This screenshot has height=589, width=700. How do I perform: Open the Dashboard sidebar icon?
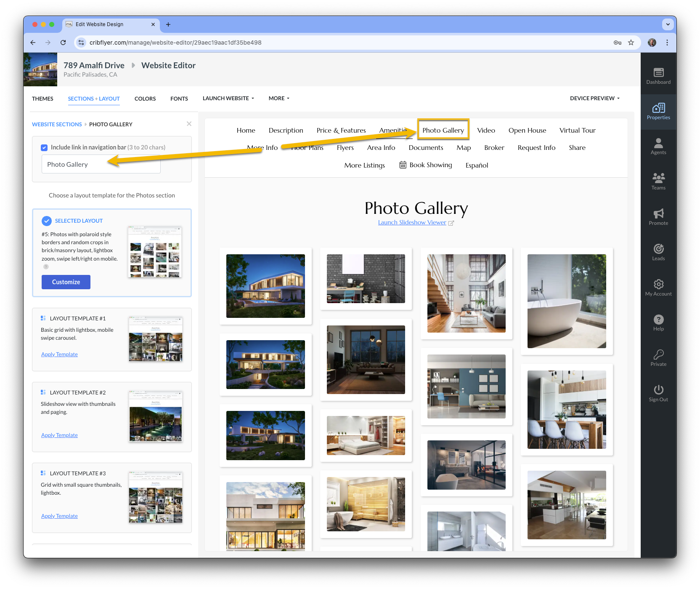[x=658, y=77]
